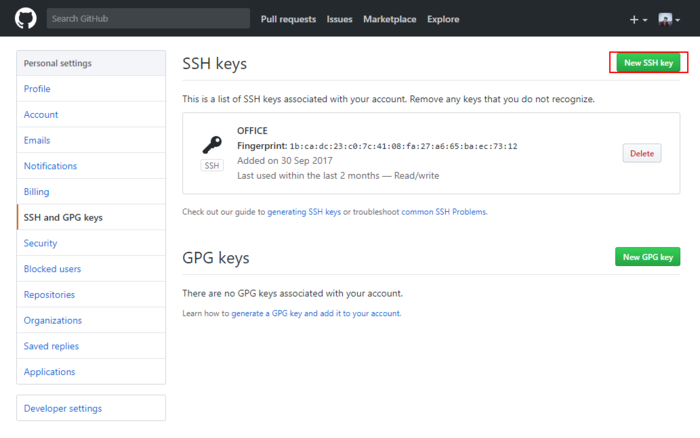The height and width of the screenshot is (438, 700).
Task: Select Explore in the header
Action: 443,19
